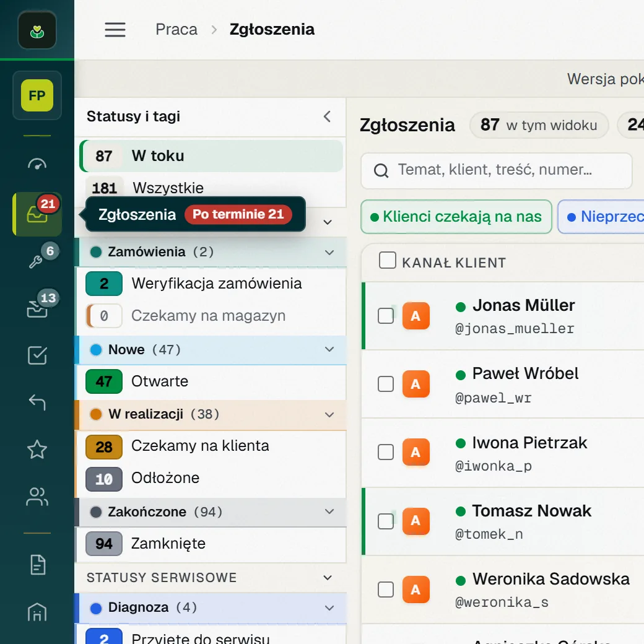644x644 pixels.
Task: Open Jonas Müller's ticket
Action: [x=503, y=316]
